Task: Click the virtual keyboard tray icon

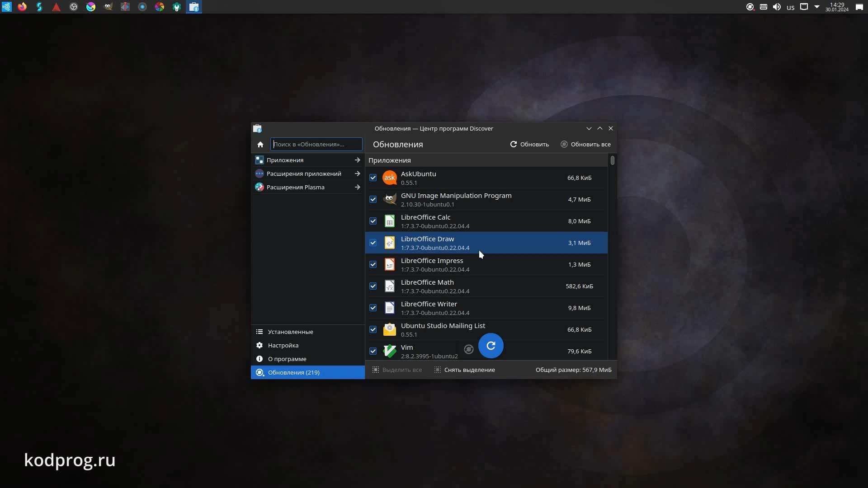Action: 764,7
